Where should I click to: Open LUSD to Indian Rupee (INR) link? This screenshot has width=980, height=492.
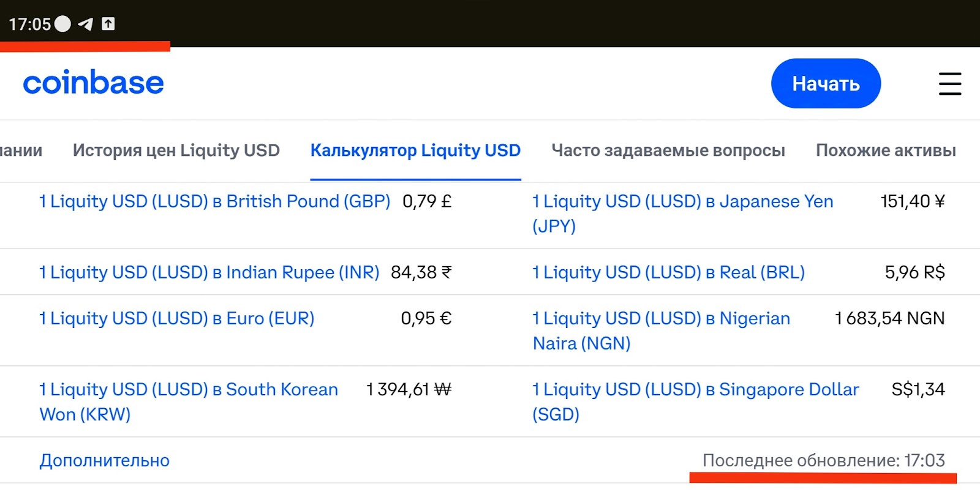209,272
